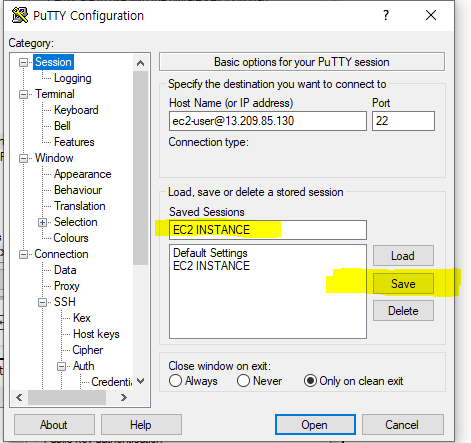Open Cipher settings

(x=88, y=350)
